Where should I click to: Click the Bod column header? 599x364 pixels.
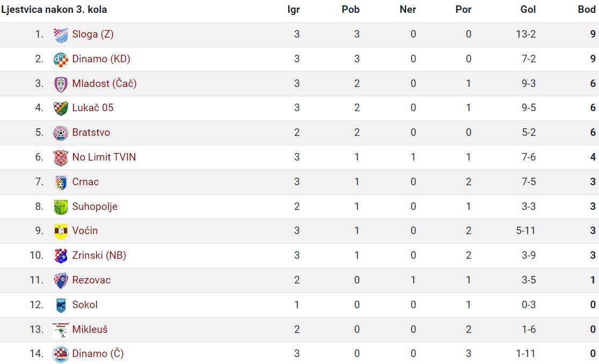point(587,10)
